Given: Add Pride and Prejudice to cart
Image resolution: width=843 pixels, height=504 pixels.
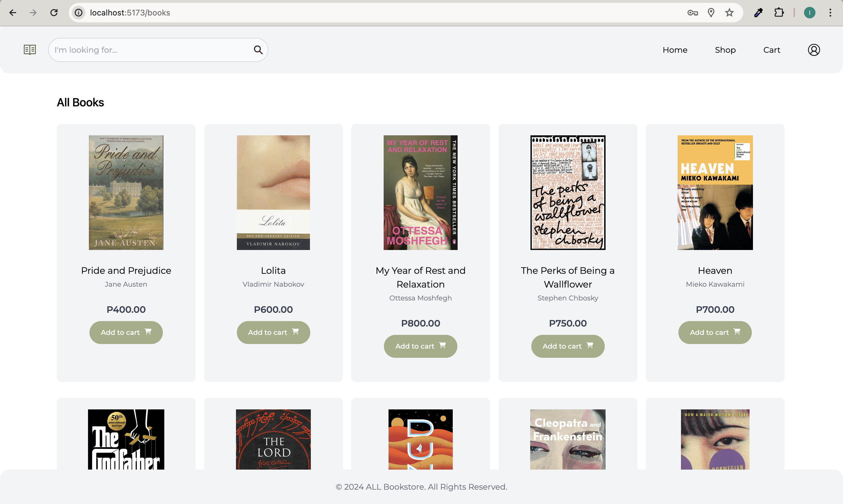Looking at the screenshot, I should (x=126, y=333).
